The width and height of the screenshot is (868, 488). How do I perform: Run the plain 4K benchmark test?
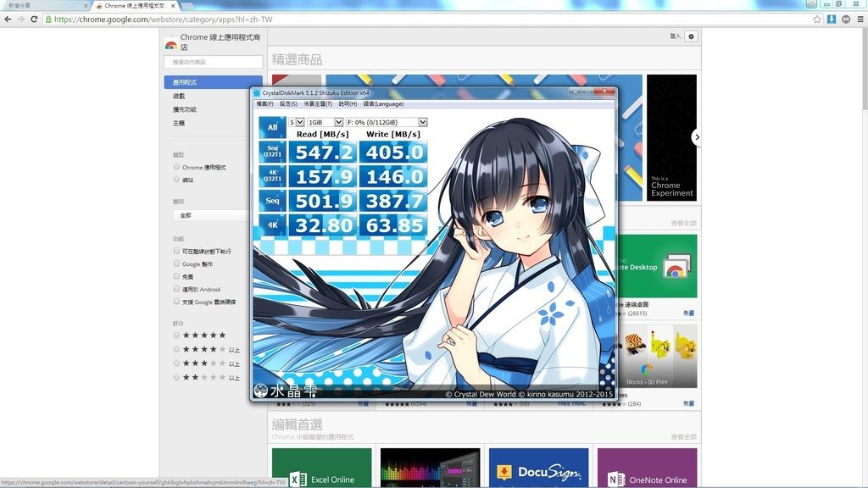pyautogui.click(x=272, y=225)
